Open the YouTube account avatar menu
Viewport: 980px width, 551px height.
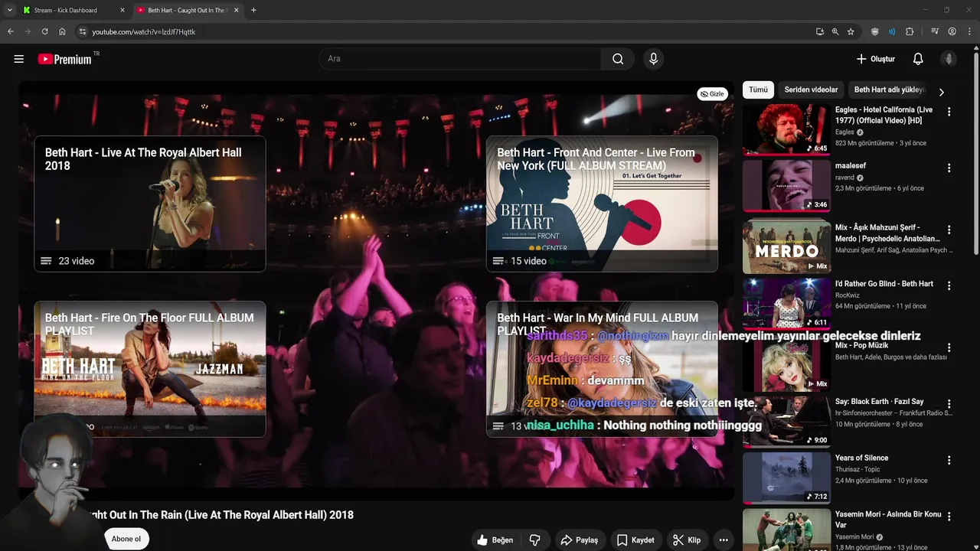(949, 59)
